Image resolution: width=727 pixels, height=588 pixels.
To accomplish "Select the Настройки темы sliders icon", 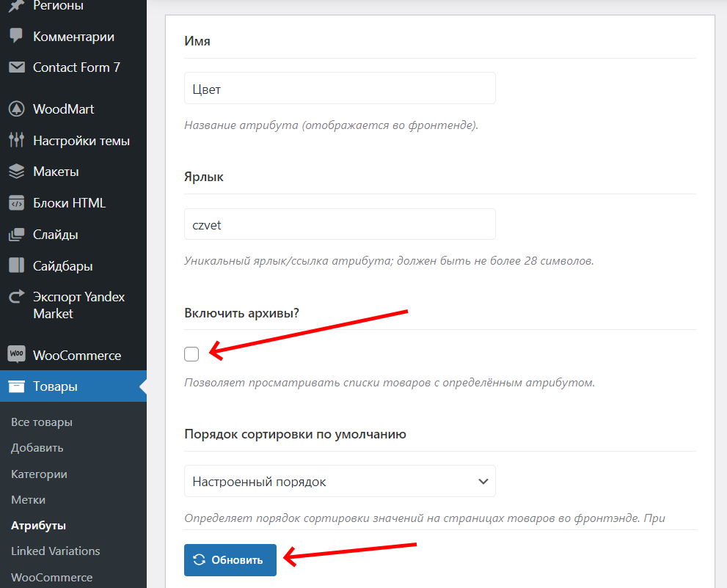I will [16, 140].
